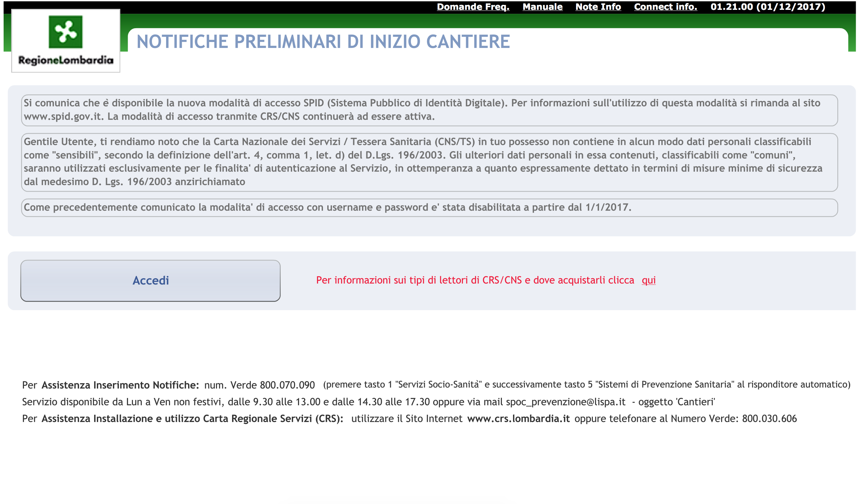Image resolution: width=860 pixels, height=504 pixels.
Task: Click the red text about CRS/CNS readers
Action: coord(475,280)
